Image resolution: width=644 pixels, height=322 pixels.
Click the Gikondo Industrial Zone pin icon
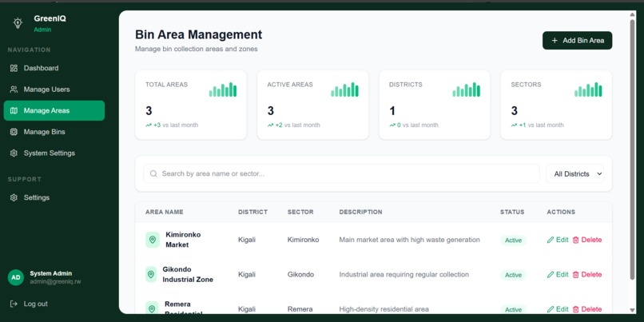(x=151, y=274)
